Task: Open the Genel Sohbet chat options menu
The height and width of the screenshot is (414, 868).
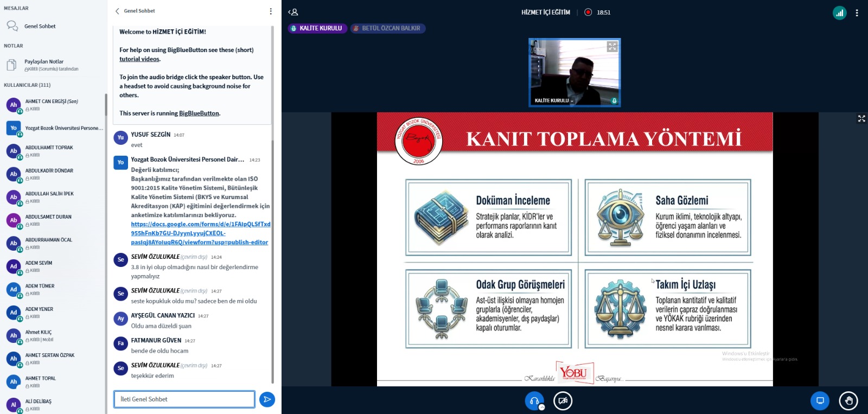Action: click(271, 11)
